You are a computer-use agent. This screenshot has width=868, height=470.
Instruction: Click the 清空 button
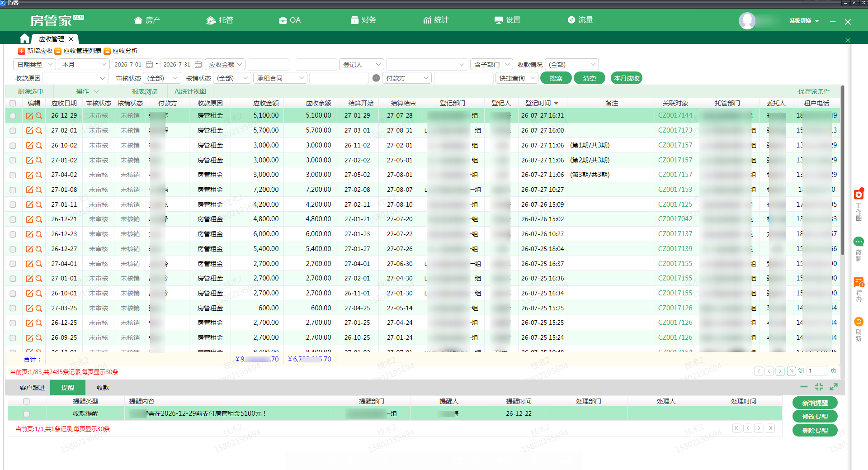coord(590,78)
